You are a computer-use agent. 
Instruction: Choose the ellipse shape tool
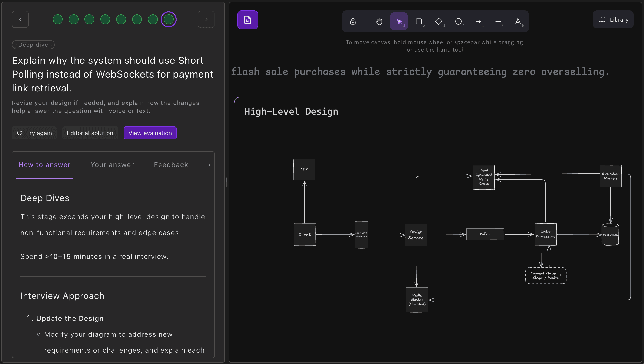coord(458,21)
